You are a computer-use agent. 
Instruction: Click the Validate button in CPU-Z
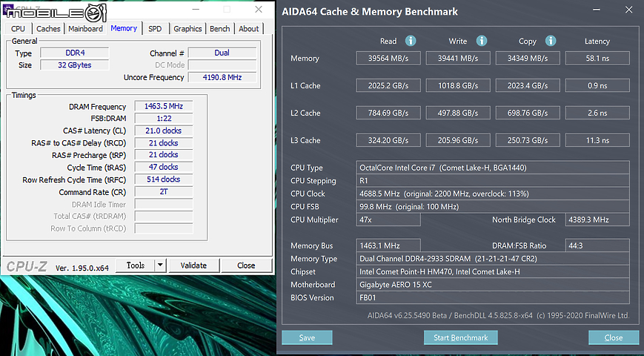(194, 266)
